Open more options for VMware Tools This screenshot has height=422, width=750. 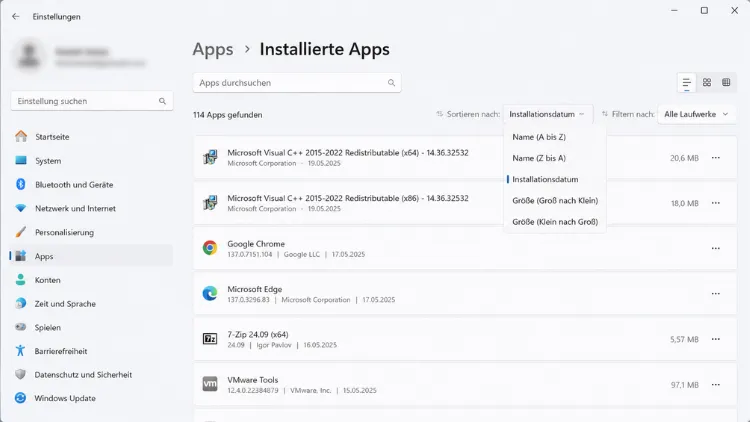pyautogui.click(x=716, y=384)
